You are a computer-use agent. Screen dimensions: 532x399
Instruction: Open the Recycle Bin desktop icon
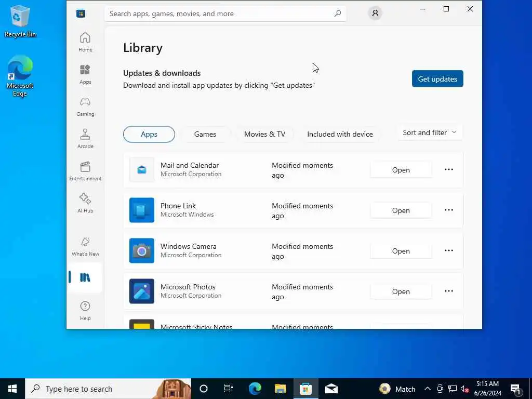click(20, 21)
